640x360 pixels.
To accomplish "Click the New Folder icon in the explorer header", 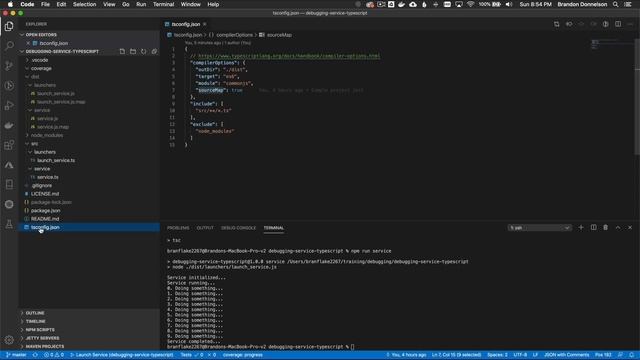I will point(133,51).
